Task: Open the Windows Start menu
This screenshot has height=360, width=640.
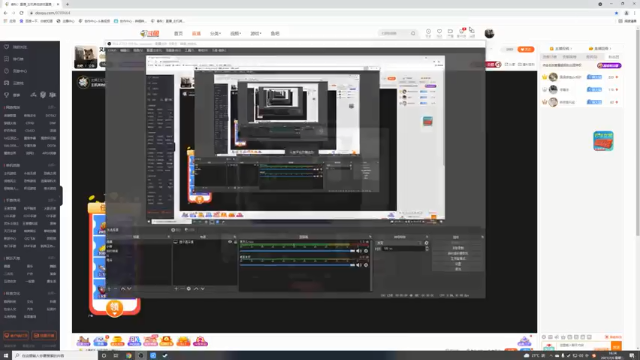Action: click(x=6, y=356)
